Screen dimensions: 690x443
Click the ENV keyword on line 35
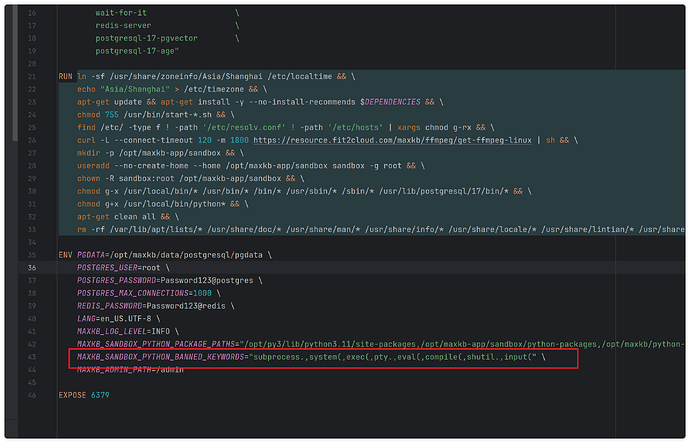click(x=65, y=255)
